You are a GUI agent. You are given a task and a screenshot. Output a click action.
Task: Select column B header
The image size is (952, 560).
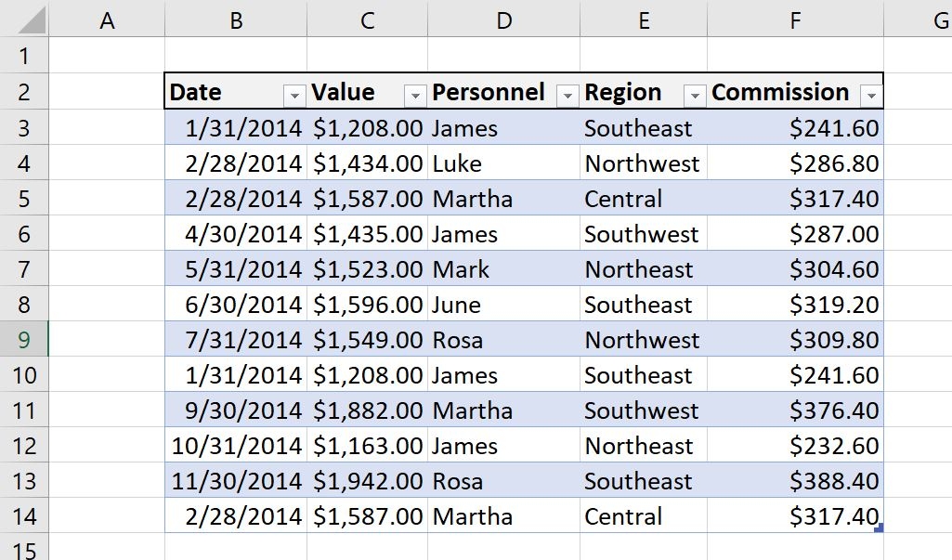tap(236, 20)
